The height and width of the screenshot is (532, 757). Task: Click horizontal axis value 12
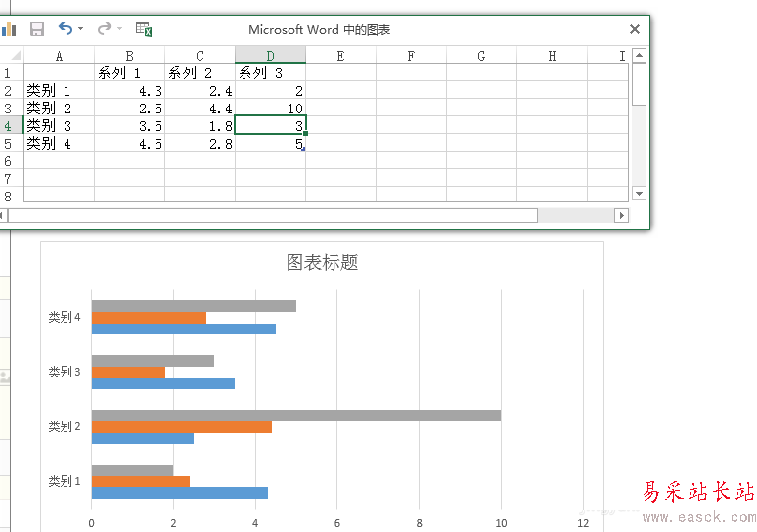(583, 523)
